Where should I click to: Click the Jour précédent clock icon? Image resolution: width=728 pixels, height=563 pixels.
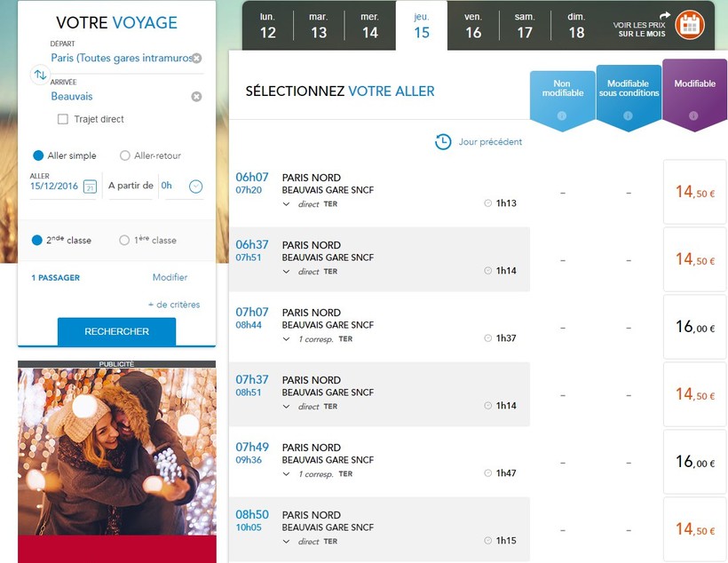pyautogui.click(x=443, y=142)
